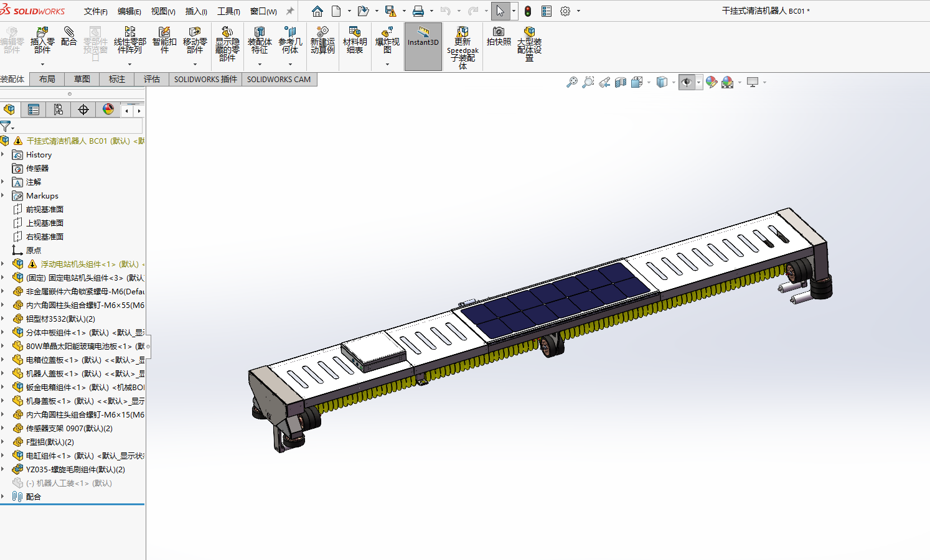Toggle Instant3D mode
The image size is (930, 560).
(423, 47)
